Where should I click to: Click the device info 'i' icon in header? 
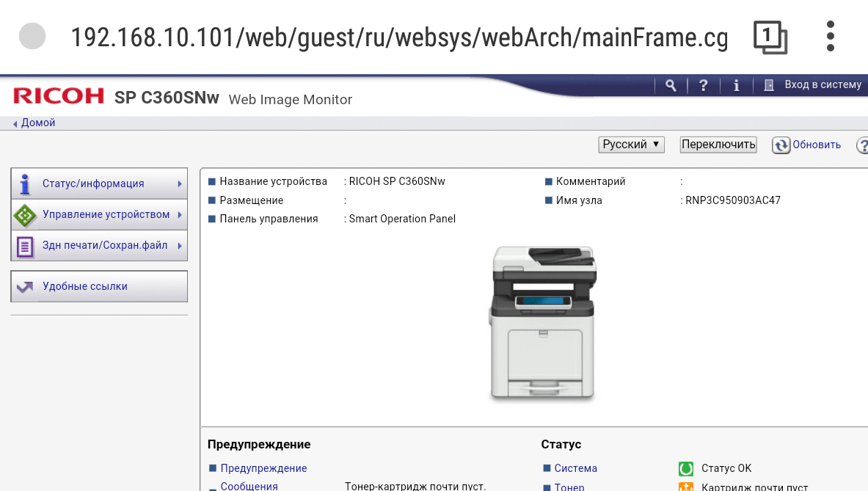(x=736, y=85)
